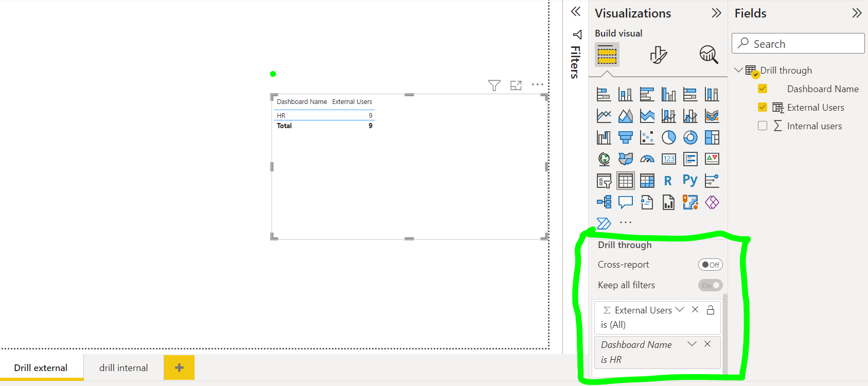Select the Card (123) visual

coord(669,159)
